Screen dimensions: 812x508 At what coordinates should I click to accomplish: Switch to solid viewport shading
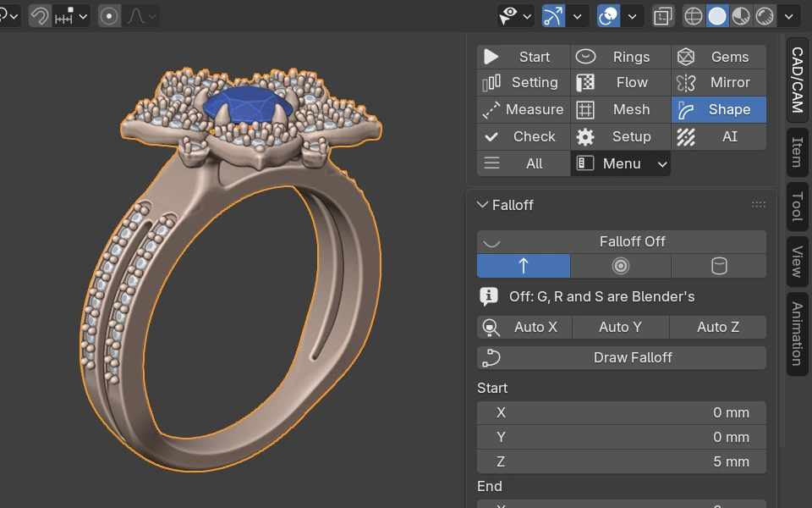coord(717,16)
